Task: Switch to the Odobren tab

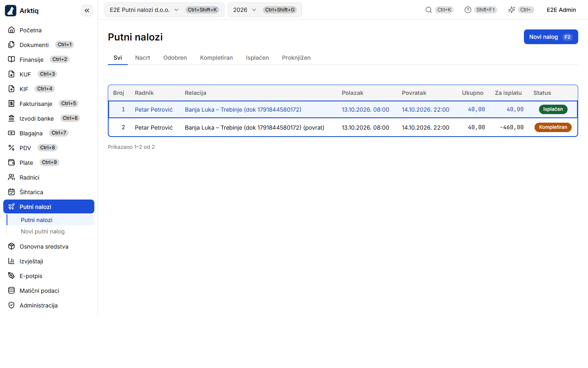Action: tap(175, 58)
